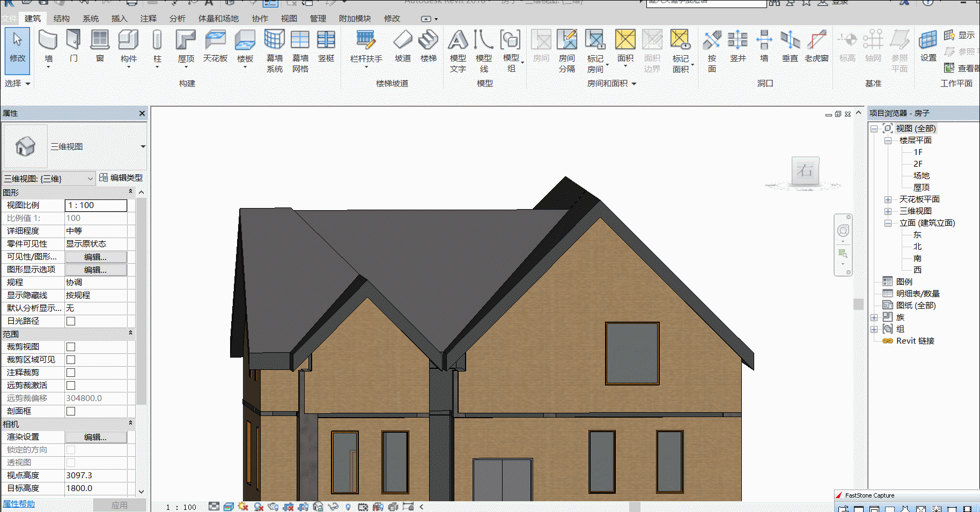The height and width of the screenshot is (512, 980).
Task: Click the Curtain Grid (幕墙网格) tool
Action: pyautogui.click(x=300, y=51)
